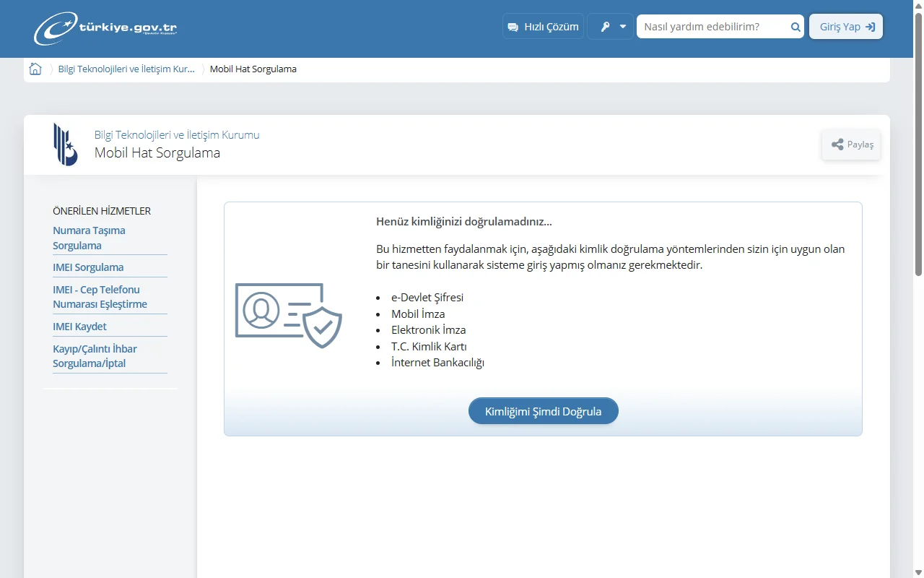Image resolution: width=924 pixels, height=578 pixels.
Task: Log in with the Giriş Yap button
Action: pyautogui.click(x=846, y=27)
